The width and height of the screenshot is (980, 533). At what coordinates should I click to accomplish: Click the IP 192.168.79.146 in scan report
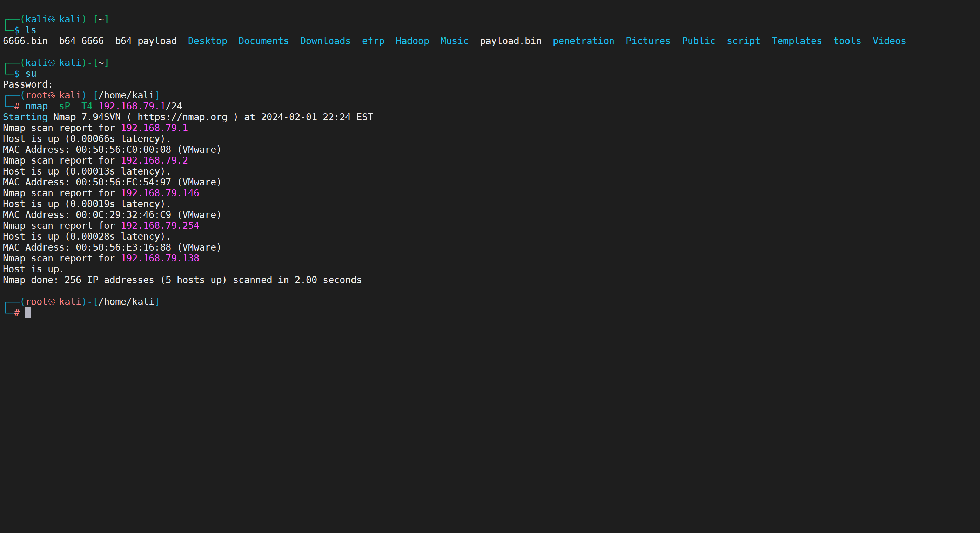(160, 193)
